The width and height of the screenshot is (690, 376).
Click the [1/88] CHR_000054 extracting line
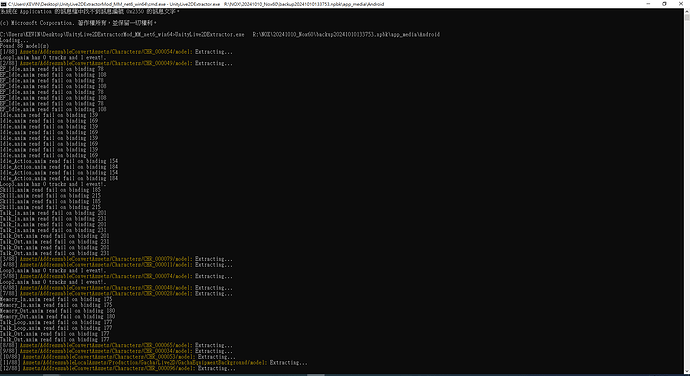(x=116, y=52)
